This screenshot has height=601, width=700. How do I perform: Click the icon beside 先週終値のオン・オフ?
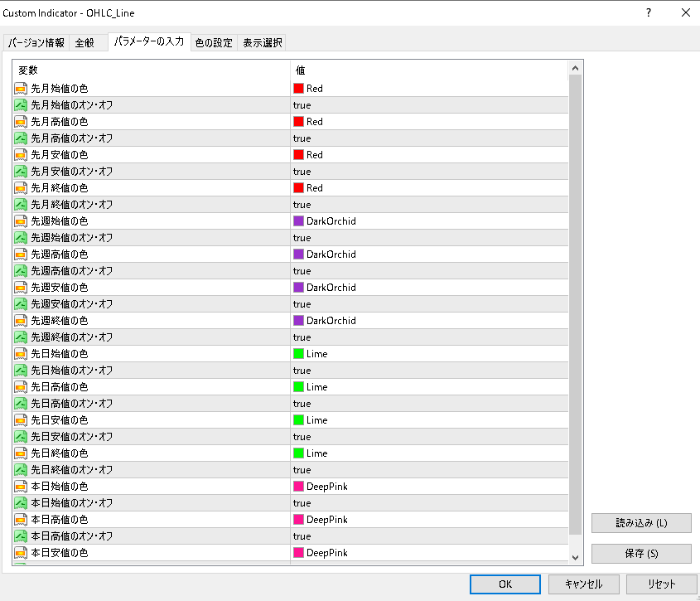[x=21, y=337]
